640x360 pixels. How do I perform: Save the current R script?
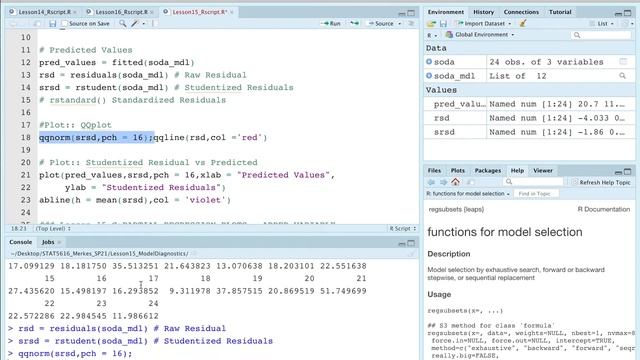(52, 24)
